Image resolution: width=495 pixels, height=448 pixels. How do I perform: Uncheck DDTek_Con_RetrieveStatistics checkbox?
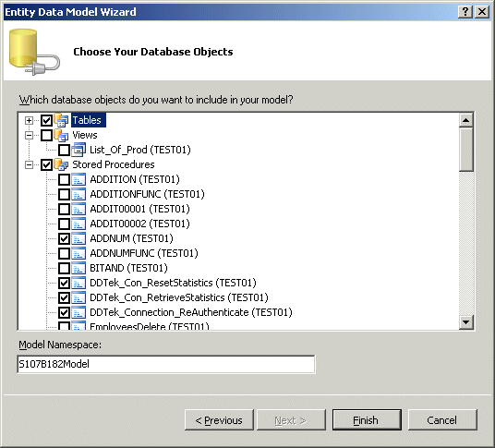(64, 298)
